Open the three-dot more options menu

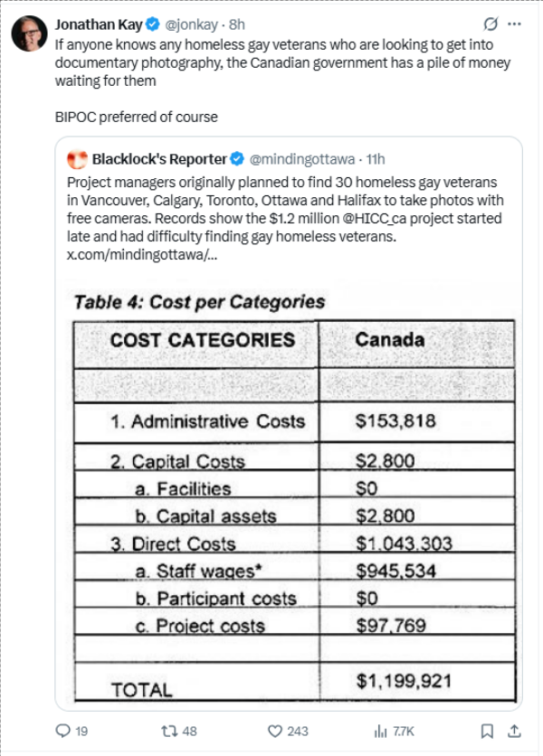coord(515,24)
